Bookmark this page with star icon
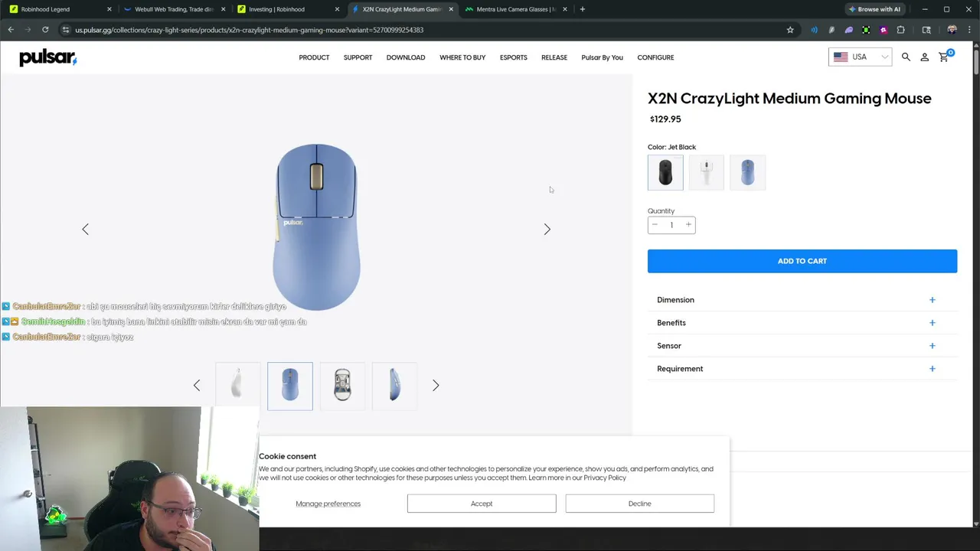The height and width of the screenshot is (551, 980). coord(790,30)
